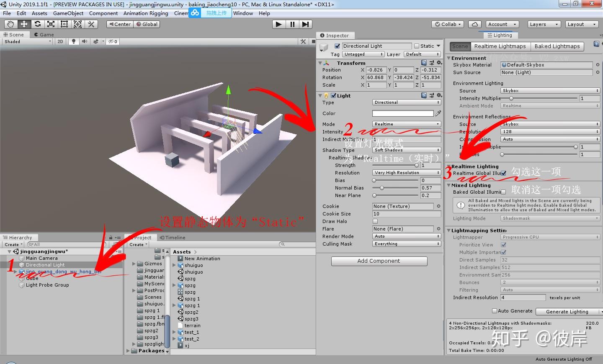Viewport: 603px width, 364px height.
Task: Open Transform component settings gear
Action: (x=439, y=63)
